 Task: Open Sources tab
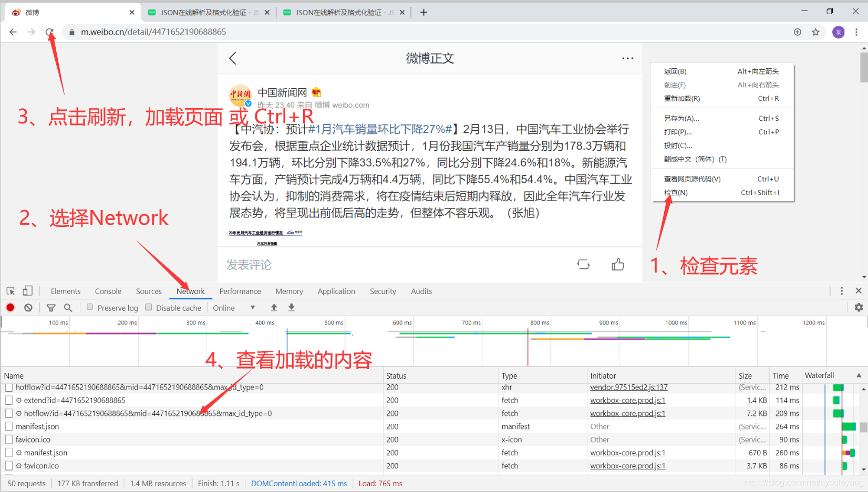click(149, 291)
